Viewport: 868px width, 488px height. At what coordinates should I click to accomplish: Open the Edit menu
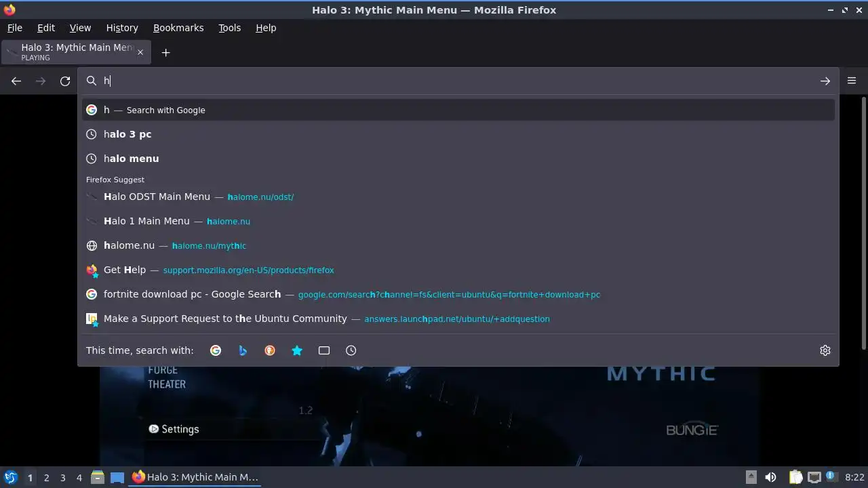coord(46,28)
